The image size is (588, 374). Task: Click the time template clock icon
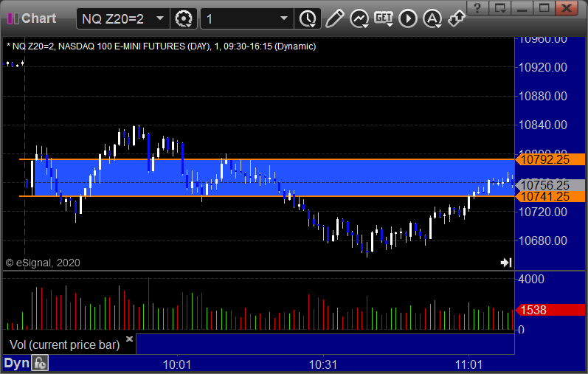(x=308, y=18)
